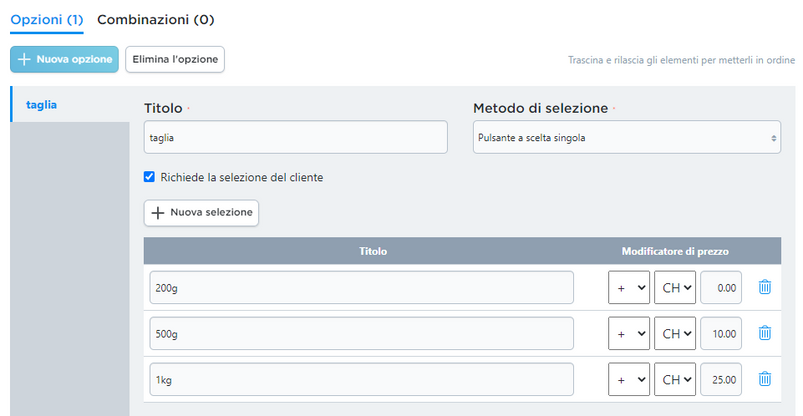Delete the 1kg selection with trash icon
The width and height of the screenshot is (803, 416).
tap(765, 379)
